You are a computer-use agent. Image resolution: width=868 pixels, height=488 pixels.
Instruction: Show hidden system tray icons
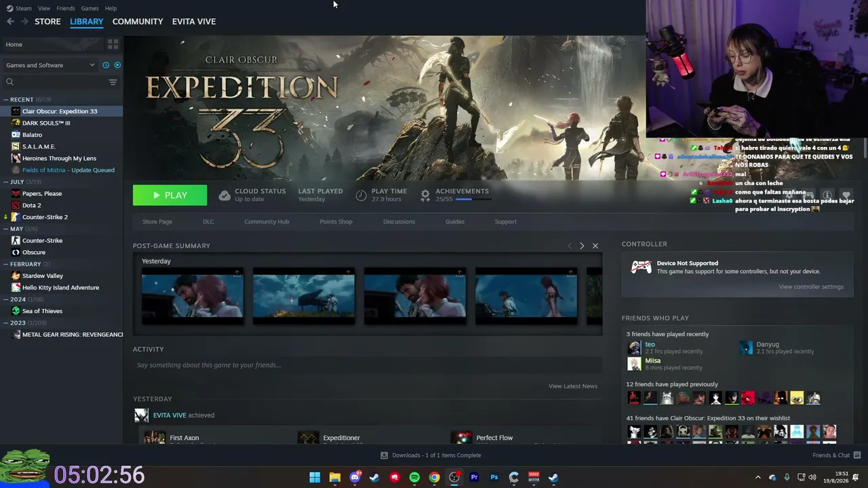click(758, 477)
